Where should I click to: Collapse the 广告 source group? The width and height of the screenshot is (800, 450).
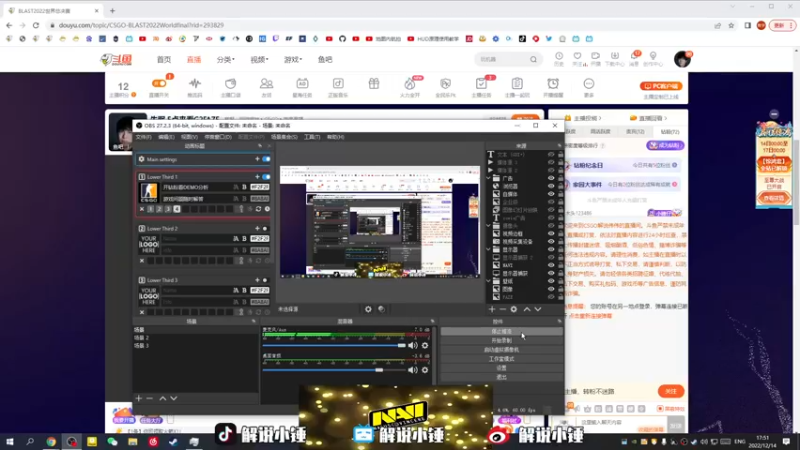[489, 178]
